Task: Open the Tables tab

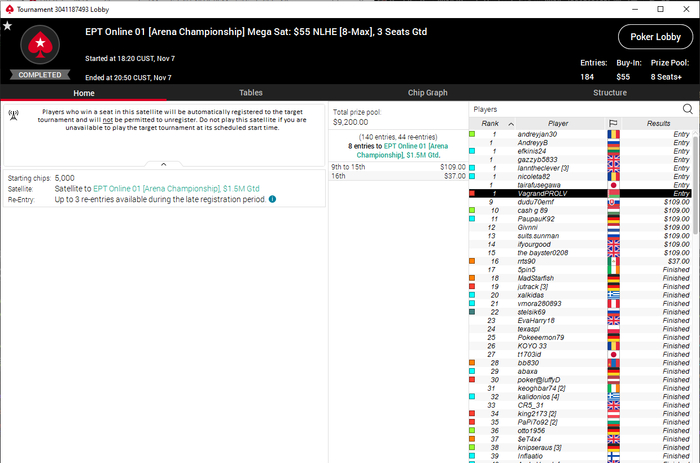Action: point(250,92)
